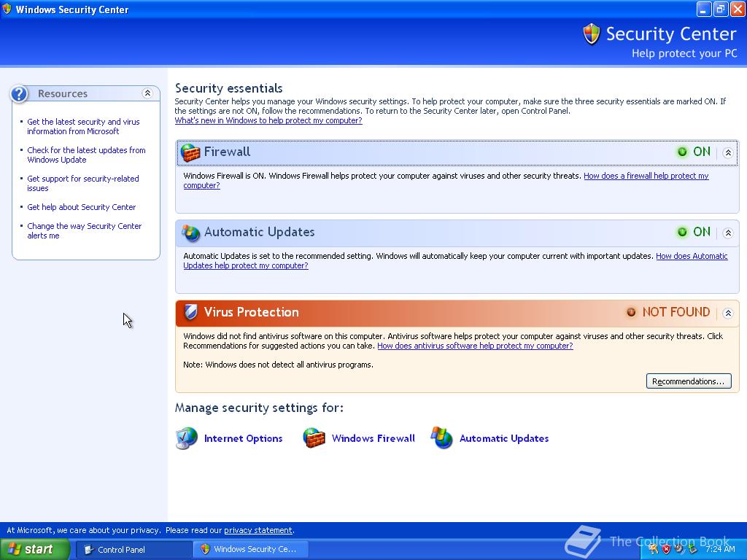Click the Windows activation keys tray icon
Image resolution: width=747 pixels, height=560 pixels.
tap(653, 549)
